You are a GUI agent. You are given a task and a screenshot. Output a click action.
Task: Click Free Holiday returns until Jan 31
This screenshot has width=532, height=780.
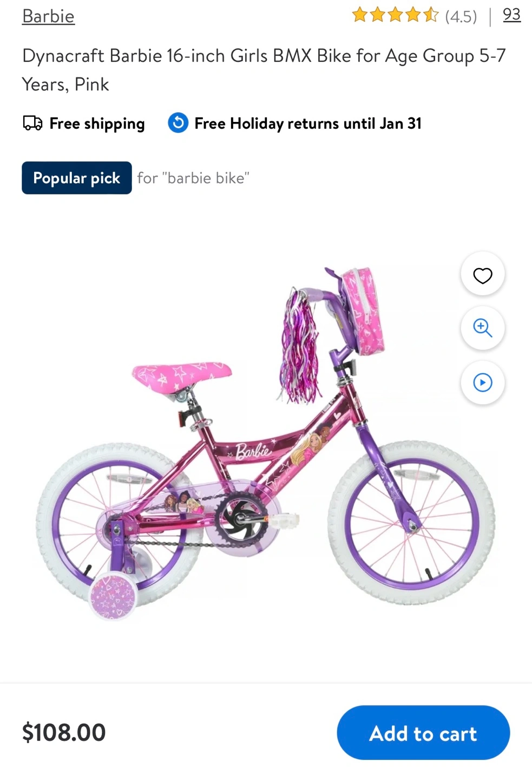pyautogui.click(x=308, y=123)
